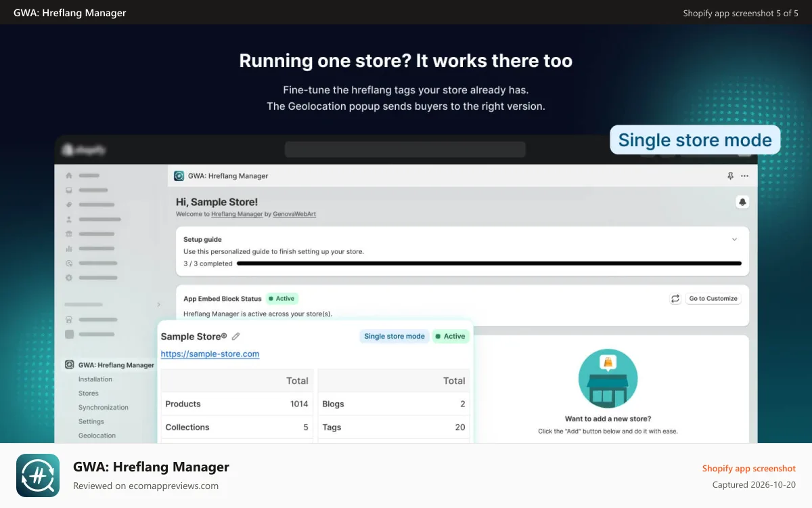Click the Captured 2026-10-20 text
This screenshot has width=812, height=508.
(754, 485)
